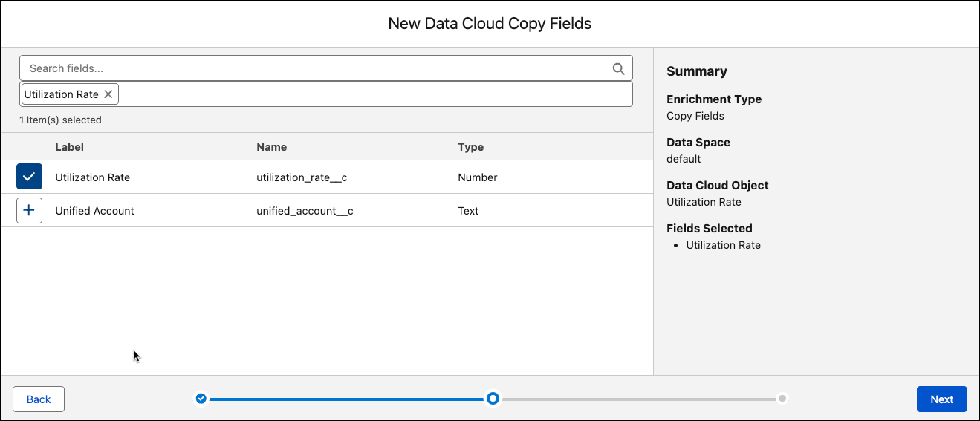Click the Text type cell
Image resolution: width=980 pixels, height=421 pixels.
coord(468,211)
